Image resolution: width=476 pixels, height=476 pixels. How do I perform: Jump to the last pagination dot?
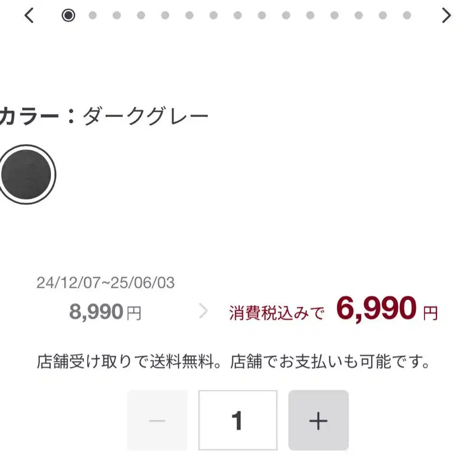pyautogui.click(x=407, y=15)
